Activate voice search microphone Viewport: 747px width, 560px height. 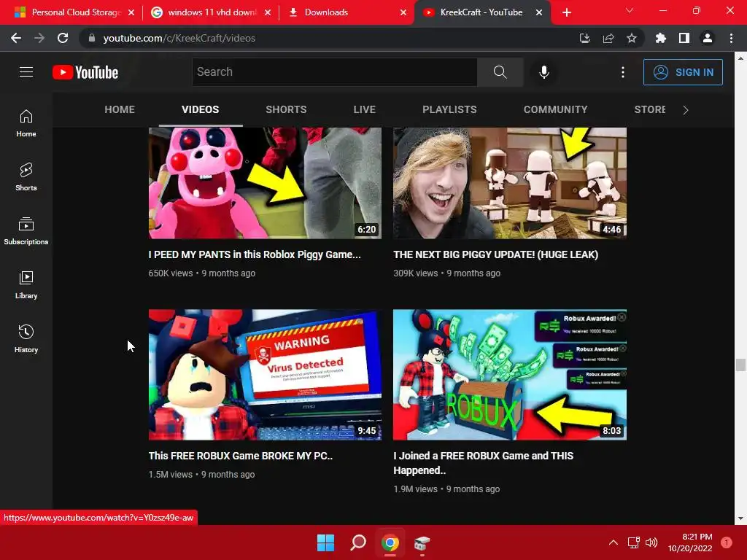[543, 72]
